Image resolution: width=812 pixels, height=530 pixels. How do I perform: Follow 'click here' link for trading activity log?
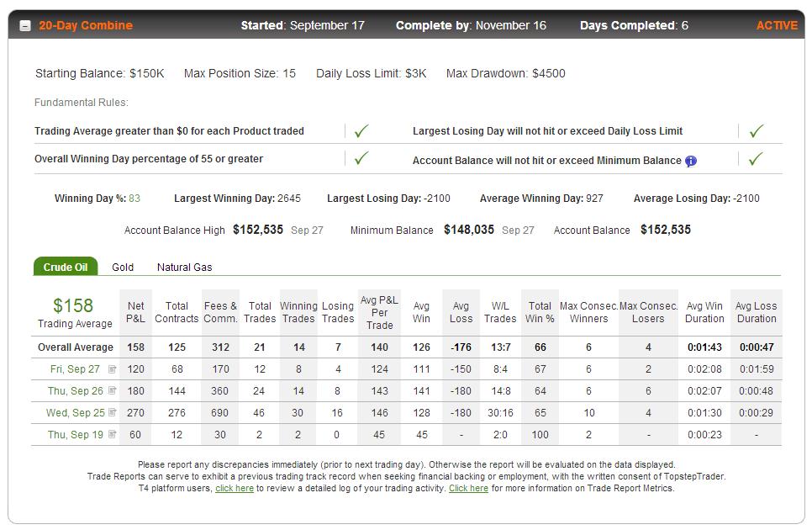235,488
